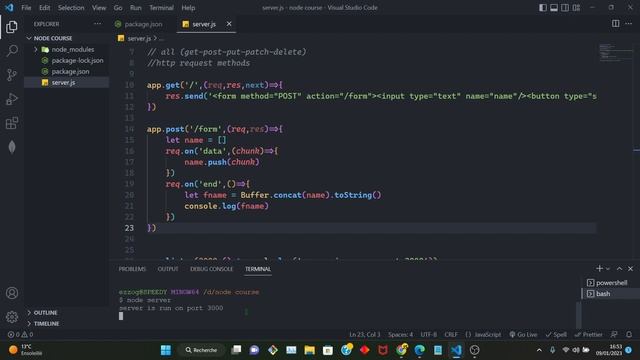Viewport: 640px width, 360px height.
Task: Click errors and warnings status indicator
Action: click(20, 334)
